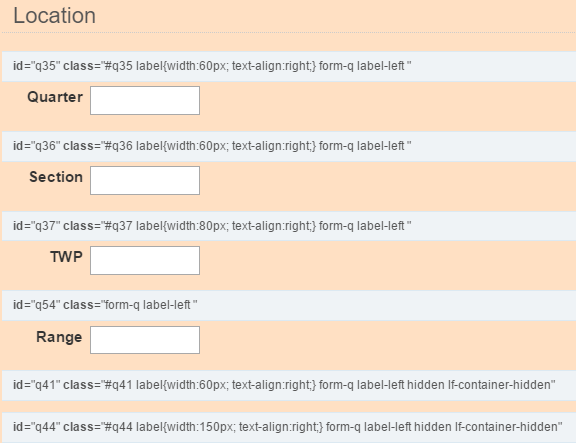576x443 pixels.
Task: Click the TWP field label
Action: 66,257
